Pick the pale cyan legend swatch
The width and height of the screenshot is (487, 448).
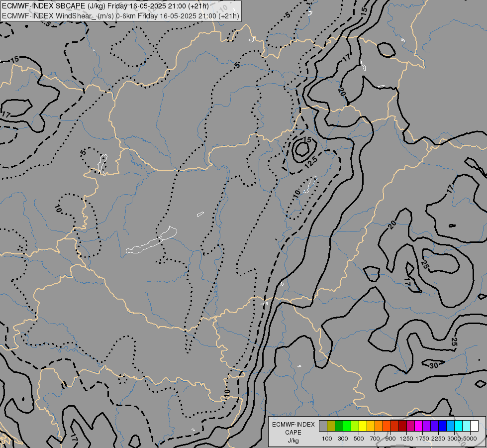(x=467, y=426)
